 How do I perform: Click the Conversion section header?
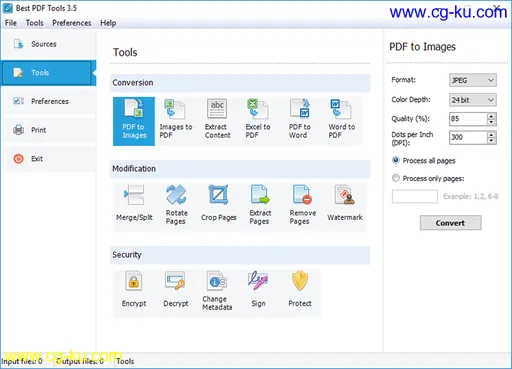point(240,83)
